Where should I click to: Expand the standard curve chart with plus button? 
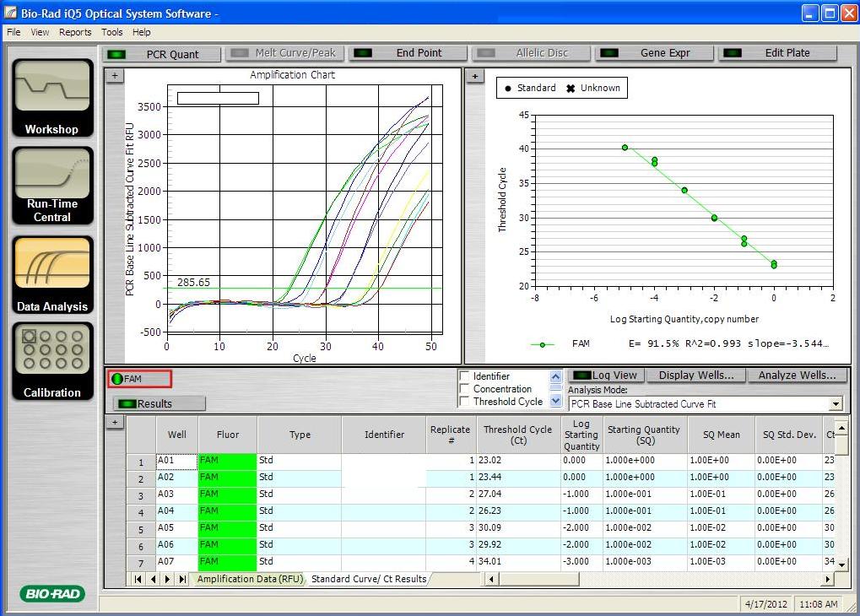click(x=475, y=76)
